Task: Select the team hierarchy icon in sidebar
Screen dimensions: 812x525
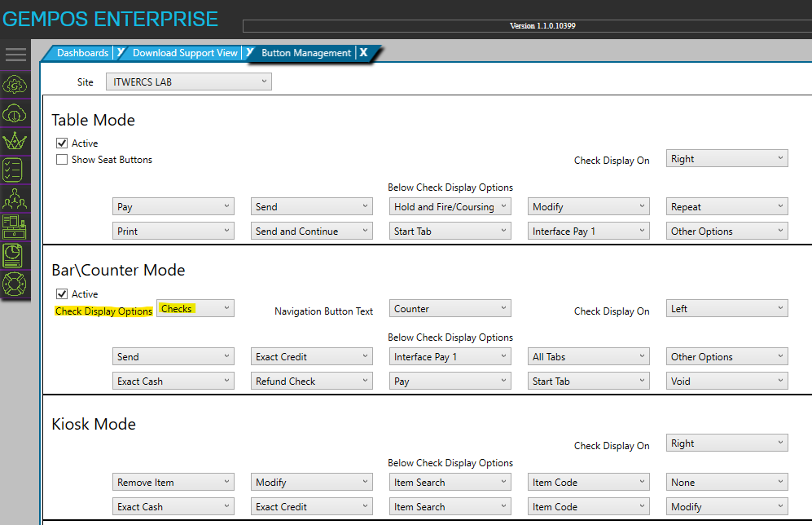Action: click(16, 198)
